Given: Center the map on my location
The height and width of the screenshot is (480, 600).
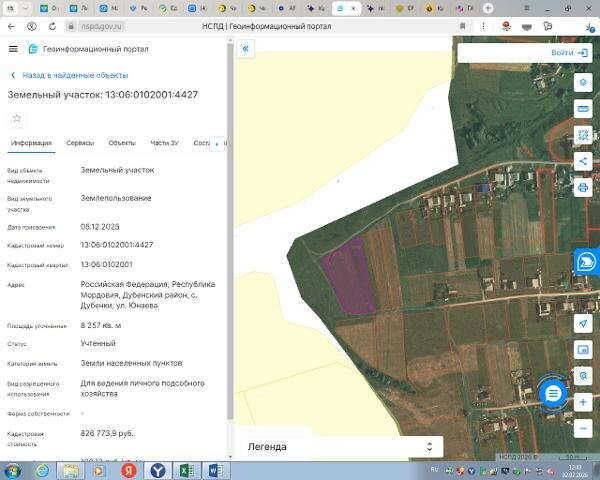Looking at the screenshot, I should 583,323.
